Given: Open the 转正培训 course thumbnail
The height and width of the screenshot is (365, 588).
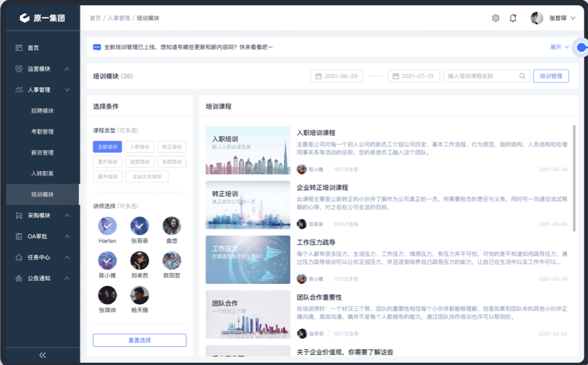Looking at the screenshot, I should (x=248, y=205).
